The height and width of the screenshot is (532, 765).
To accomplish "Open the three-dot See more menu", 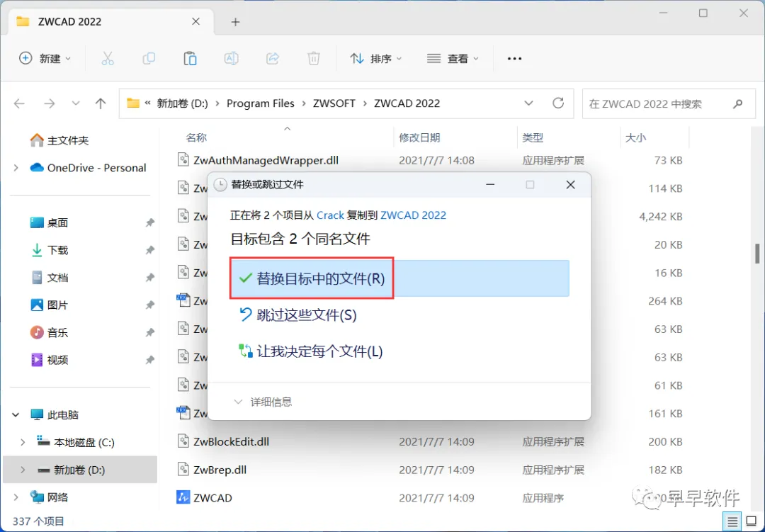I will (x=514, y=59).
